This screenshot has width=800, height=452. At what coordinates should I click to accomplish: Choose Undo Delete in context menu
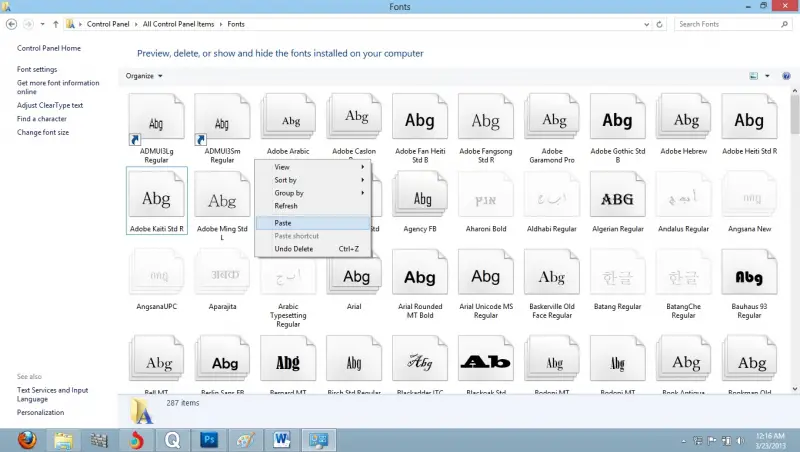tap(313, 249)
